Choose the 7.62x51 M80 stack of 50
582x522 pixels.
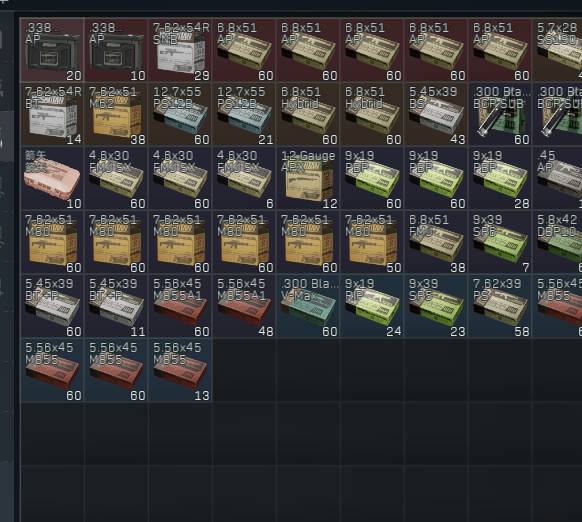[372, 242]
